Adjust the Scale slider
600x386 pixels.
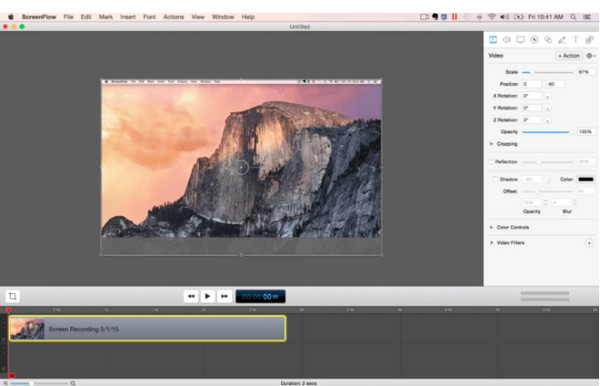tap(548, 72)
